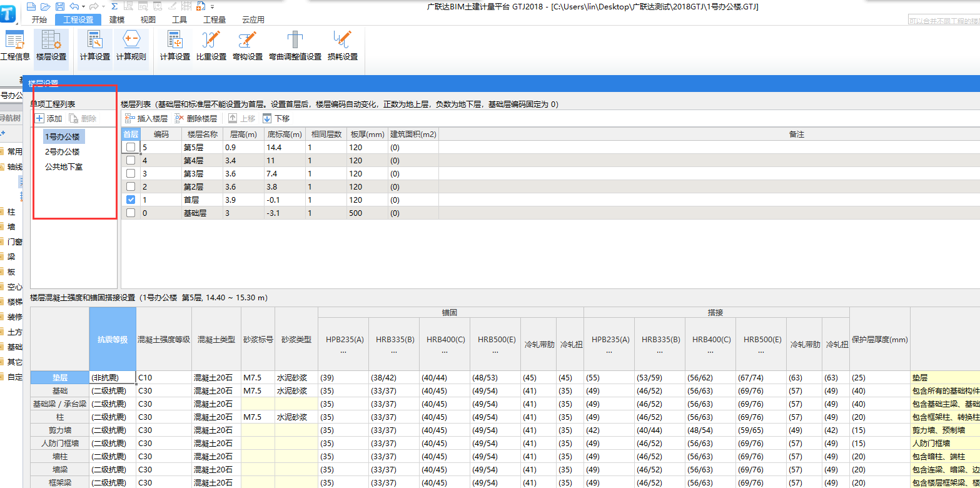This screenshot has width=980, height=488.
Task: Click the orange-plus new page icon in top toolbar
Action: click(x=201, y=6)
